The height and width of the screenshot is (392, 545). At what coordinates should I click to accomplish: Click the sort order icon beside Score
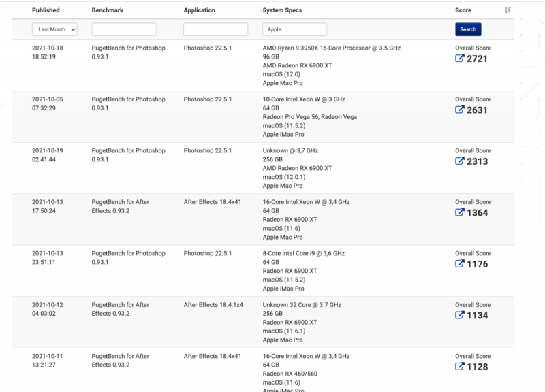click(508, 10)
